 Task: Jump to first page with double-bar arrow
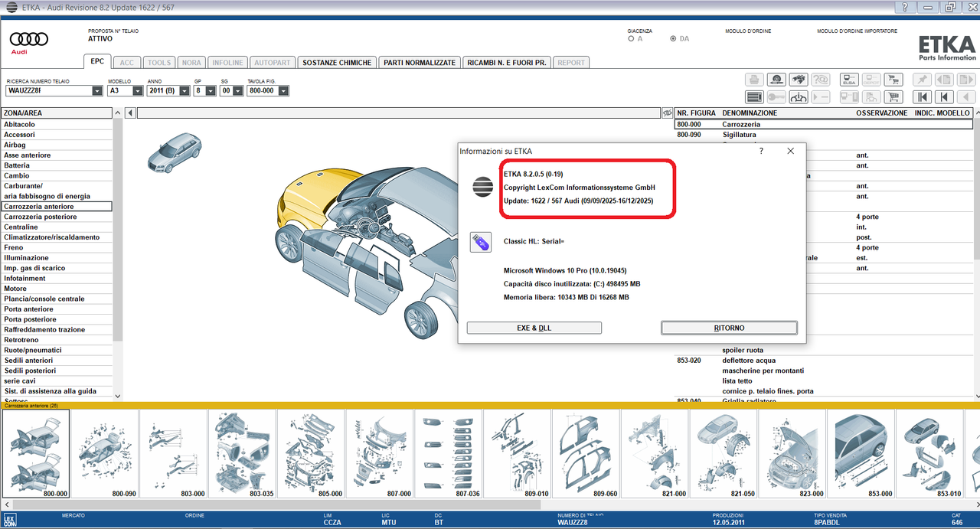coord(922,97)
